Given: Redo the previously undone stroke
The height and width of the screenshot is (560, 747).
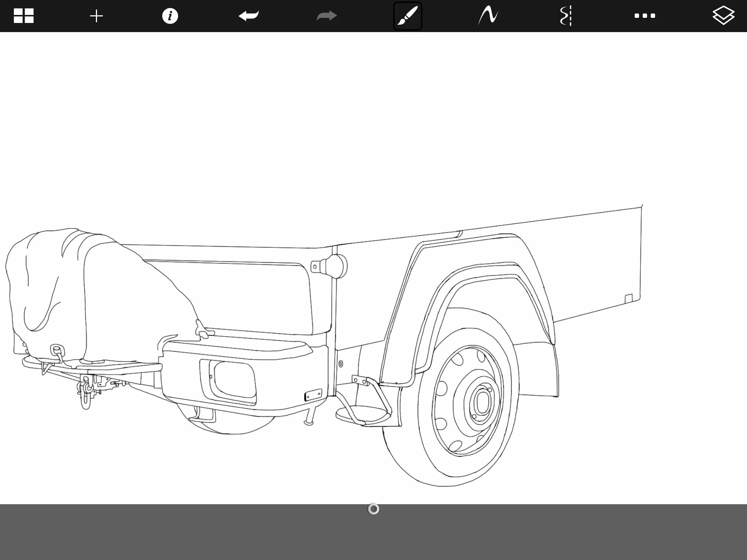Looking at the screenshot, I should coord(326,16).
